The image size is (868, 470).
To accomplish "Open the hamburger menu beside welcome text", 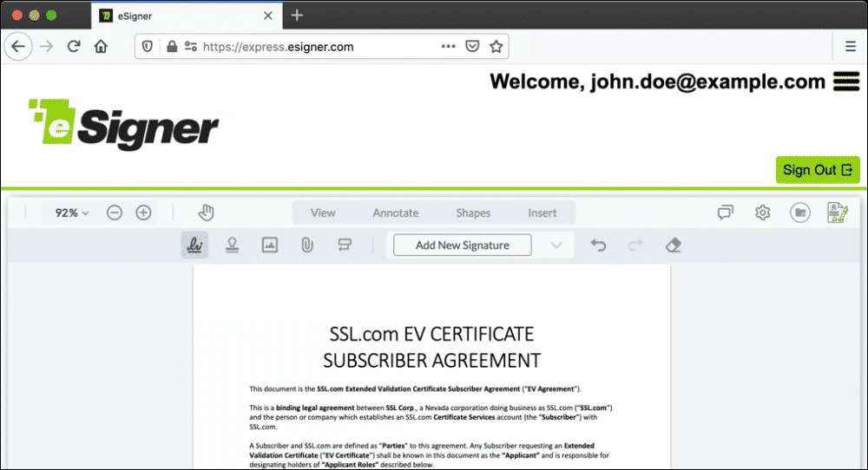I will pos(845,82).
